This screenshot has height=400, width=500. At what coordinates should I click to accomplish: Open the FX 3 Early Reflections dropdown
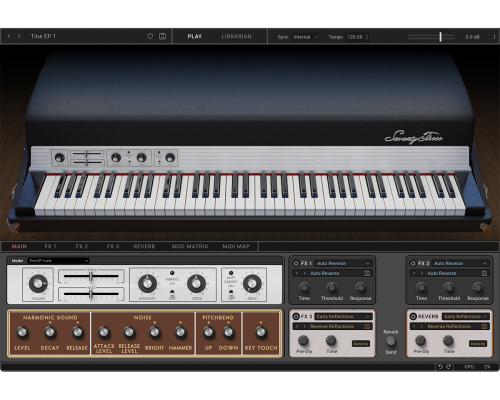click(x=343, y=316)
